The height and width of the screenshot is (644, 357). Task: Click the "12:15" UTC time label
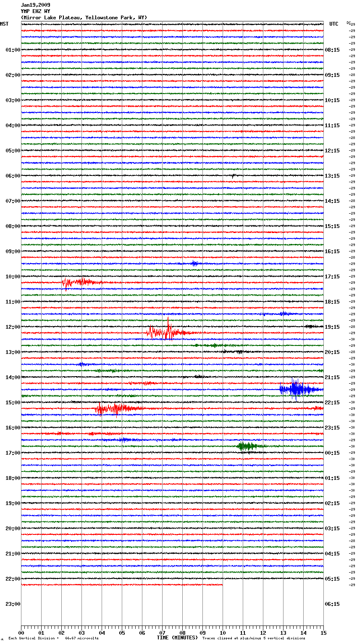332,151
